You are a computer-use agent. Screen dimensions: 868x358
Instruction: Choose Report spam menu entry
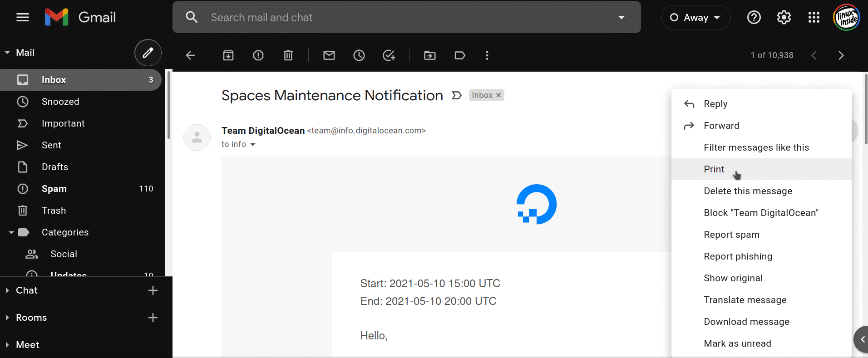point(761,235)
